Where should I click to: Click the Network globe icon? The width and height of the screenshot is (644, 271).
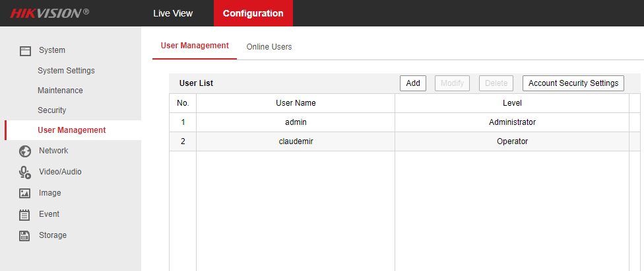tap(25, 151)
